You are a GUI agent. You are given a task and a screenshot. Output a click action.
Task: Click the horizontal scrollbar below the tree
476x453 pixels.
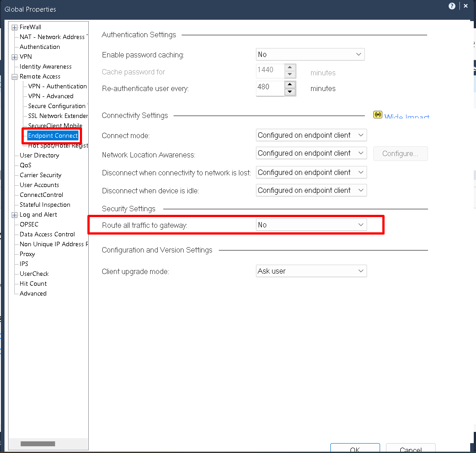click(x=38, y=444)
